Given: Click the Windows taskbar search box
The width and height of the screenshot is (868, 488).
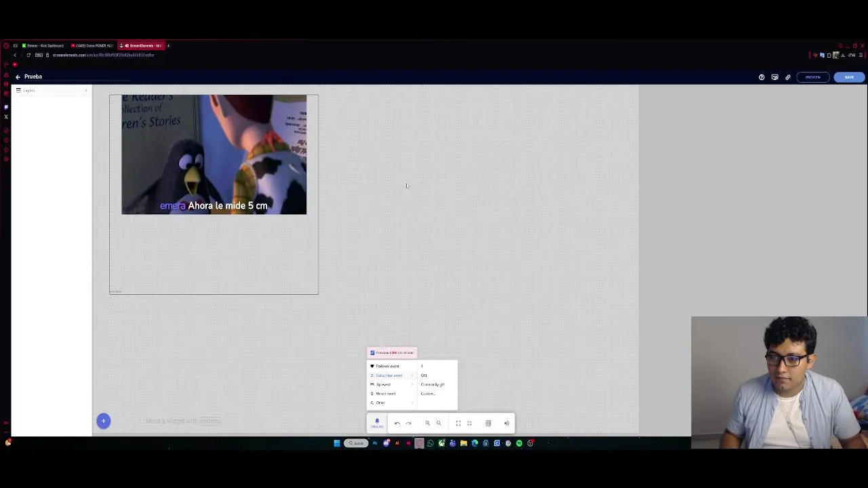Looking at the screenshot, I should [356, 443].
